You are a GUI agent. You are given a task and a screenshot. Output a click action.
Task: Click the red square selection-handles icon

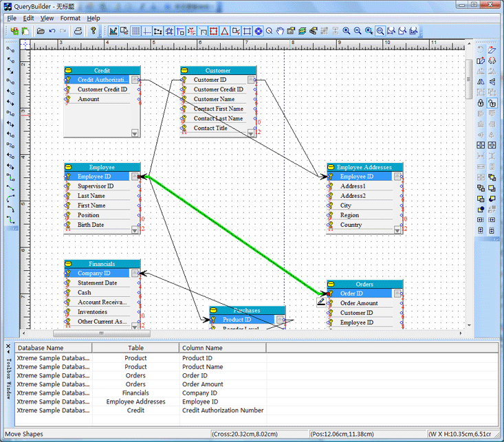tap(213, 31)
